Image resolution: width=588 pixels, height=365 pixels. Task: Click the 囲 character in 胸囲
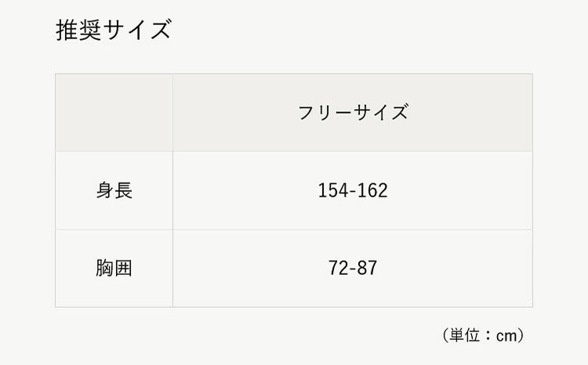coord(123,269)
